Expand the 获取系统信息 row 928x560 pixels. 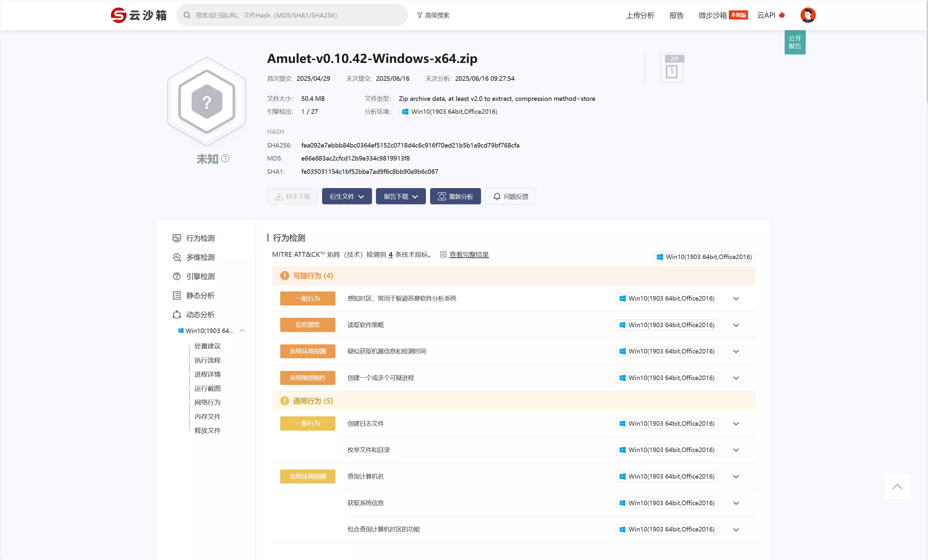point(736,503)
